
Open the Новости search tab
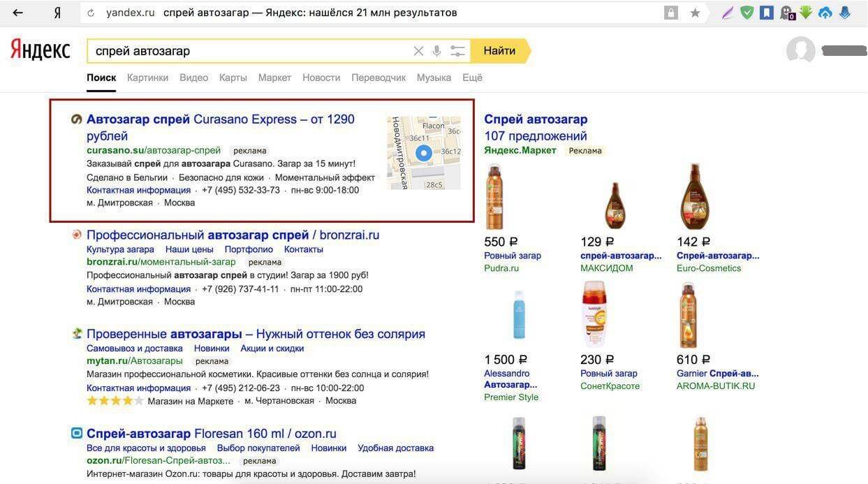321,78
